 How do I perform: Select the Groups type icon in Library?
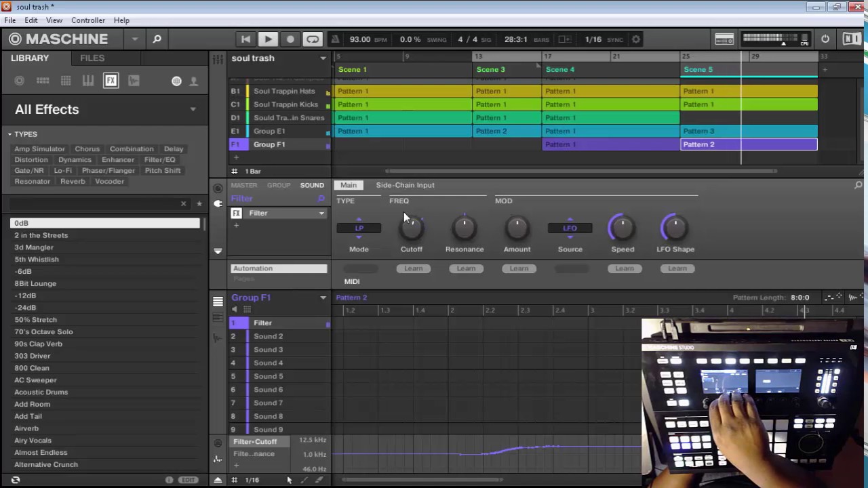point(43,81)
